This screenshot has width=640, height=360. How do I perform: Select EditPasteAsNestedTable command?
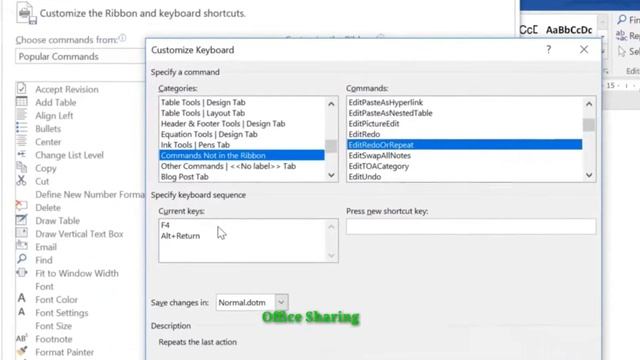(464, 113)
